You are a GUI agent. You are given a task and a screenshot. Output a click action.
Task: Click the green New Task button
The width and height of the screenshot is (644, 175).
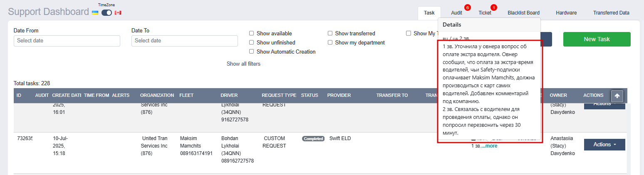tap(597, 39)
